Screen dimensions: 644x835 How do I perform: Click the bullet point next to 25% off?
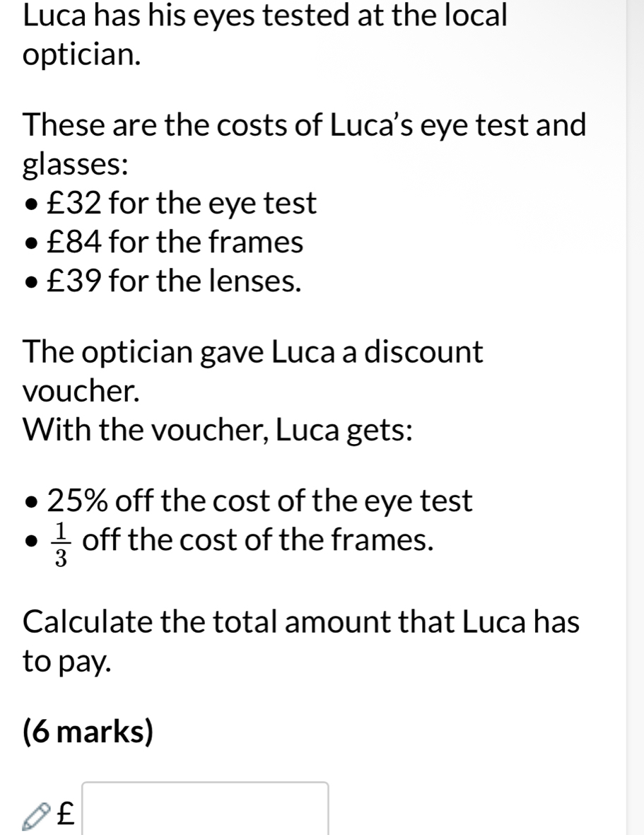tap(33, 502)
